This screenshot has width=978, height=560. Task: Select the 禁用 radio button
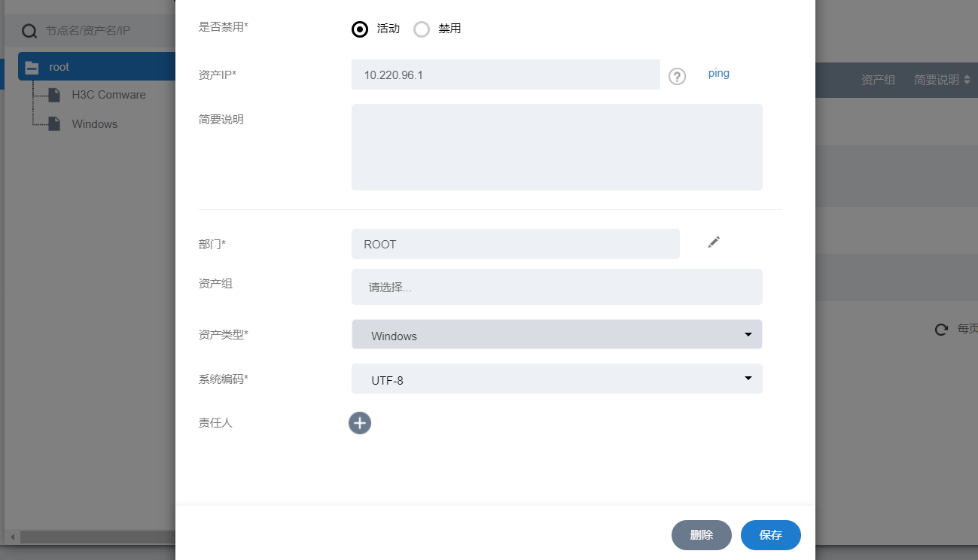coord(422,29)
